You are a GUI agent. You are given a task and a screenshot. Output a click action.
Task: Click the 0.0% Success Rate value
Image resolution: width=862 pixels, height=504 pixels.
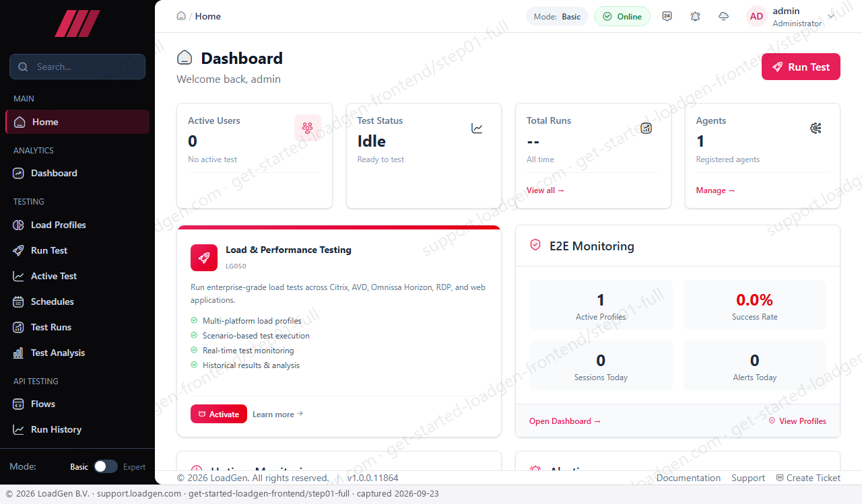point(754,299)
